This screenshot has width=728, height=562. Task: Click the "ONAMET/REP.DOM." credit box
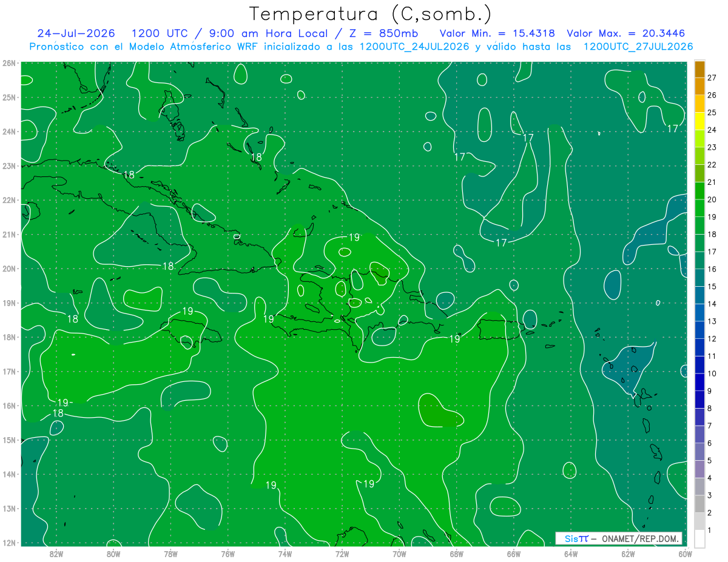[619, 538]
